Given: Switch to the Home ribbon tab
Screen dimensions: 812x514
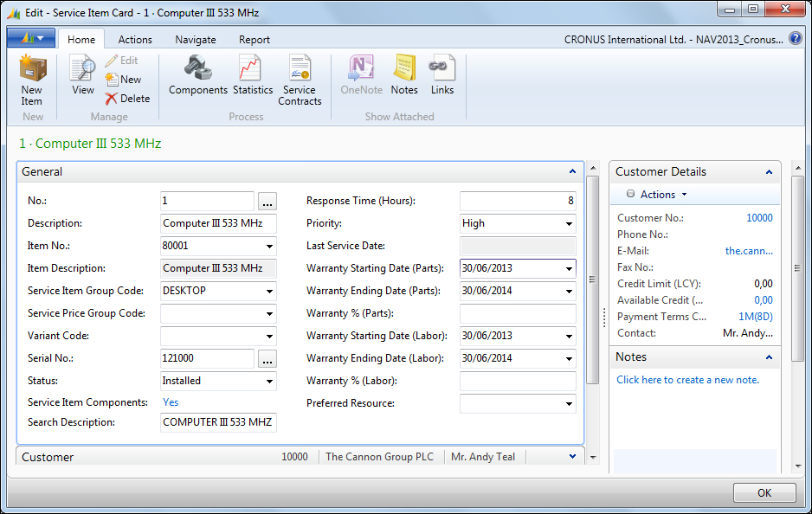Looking at the screenshot, I should [x=81, y=39].
